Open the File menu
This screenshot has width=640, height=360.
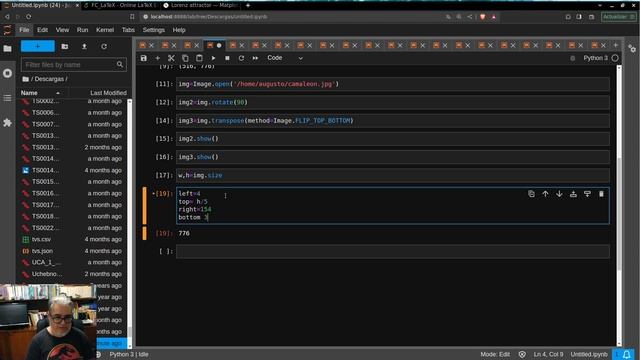[x=24, y=30]
